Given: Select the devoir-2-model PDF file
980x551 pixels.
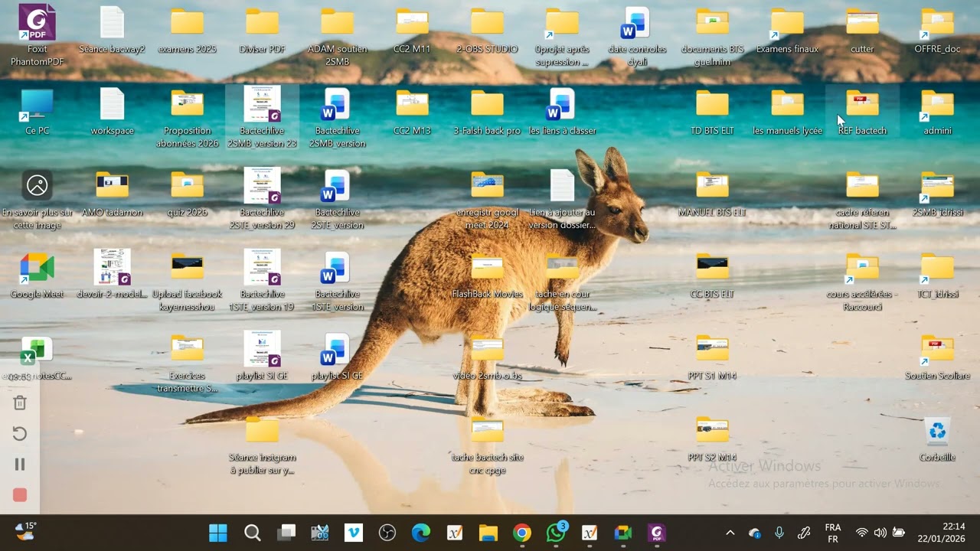Looking at the screenshot, I should point(112,275).
